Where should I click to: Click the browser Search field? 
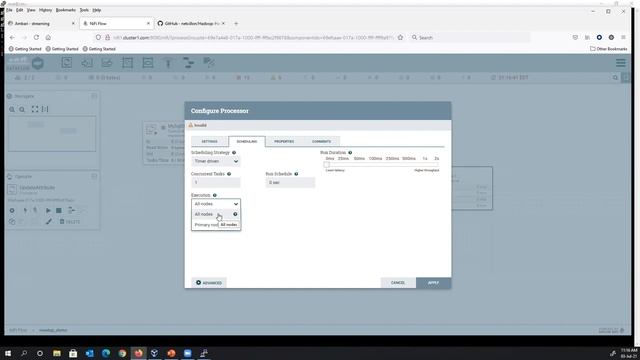pos(469,38)
